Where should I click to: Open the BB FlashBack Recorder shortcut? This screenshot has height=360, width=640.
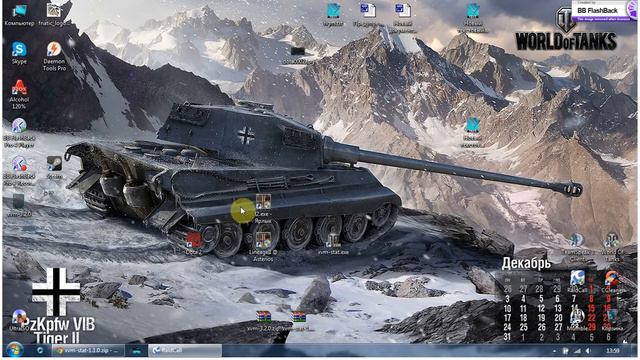coord(19,171)
